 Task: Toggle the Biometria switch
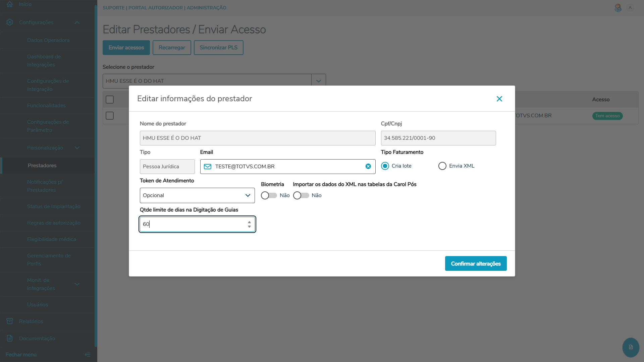tap(269, 195)
